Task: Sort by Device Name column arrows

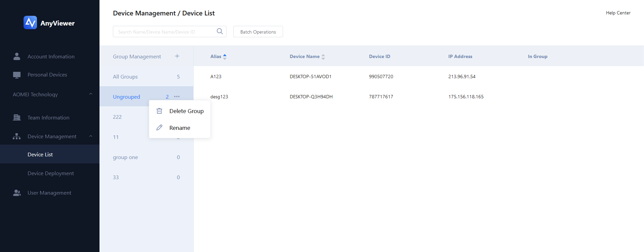Action: [x=323, y=57]
